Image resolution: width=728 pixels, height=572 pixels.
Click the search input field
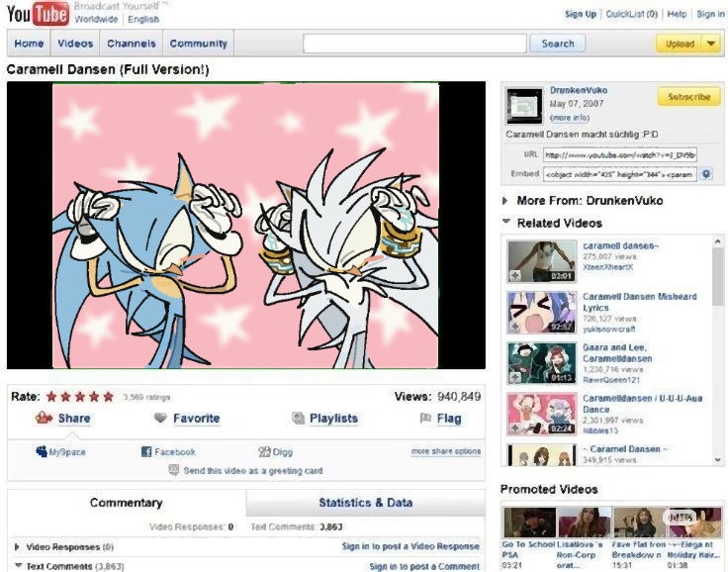415,44
